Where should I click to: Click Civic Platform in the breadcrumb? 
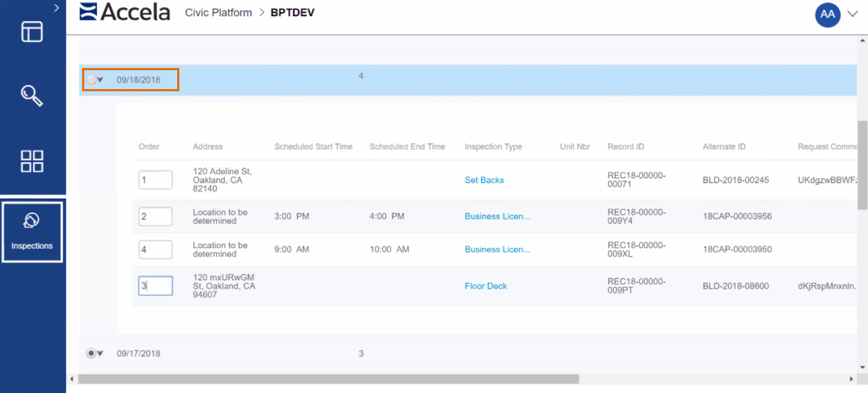tap(218, 12)
